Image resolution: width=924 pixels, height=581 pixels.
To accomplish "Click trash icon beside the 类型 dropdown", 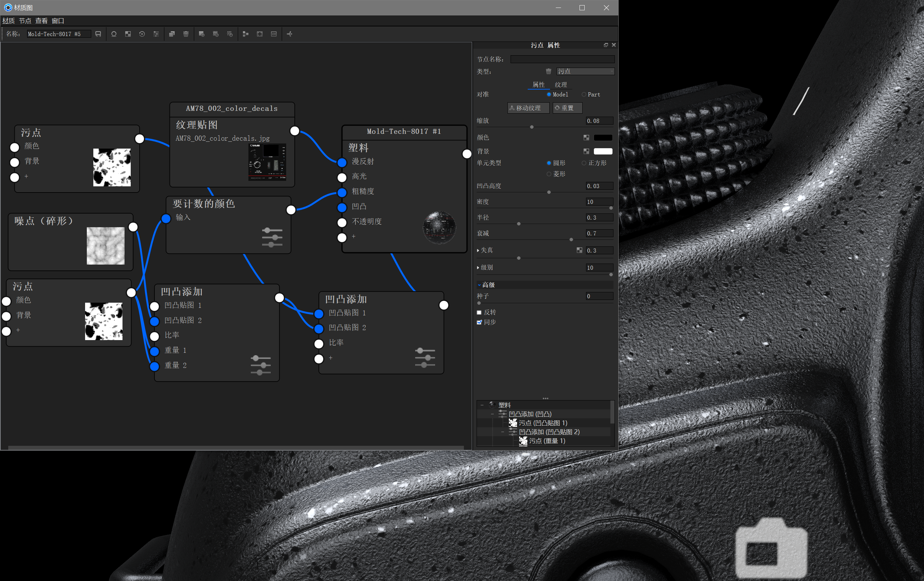I will (548, 71).
